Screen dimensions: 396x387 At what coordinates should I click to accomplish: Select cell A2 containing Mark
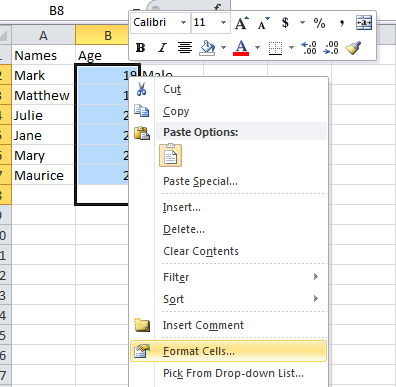(x=43, y=75)
